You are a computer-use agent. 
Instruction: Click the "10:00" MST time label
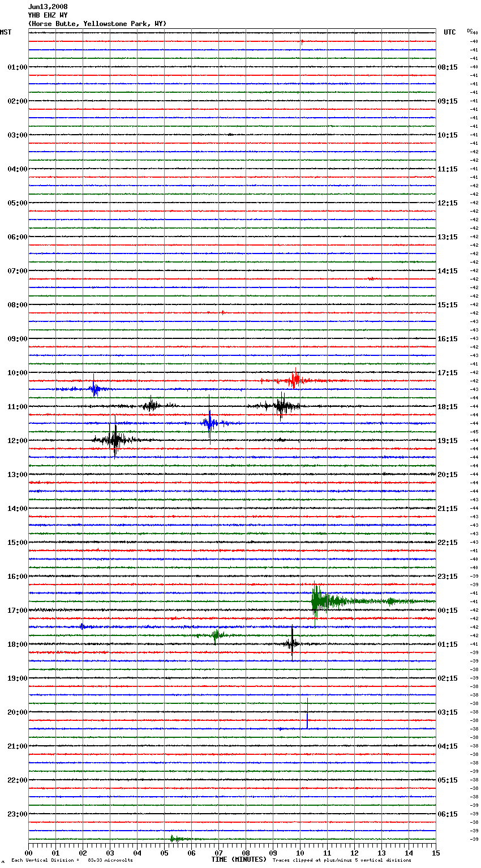18,373
